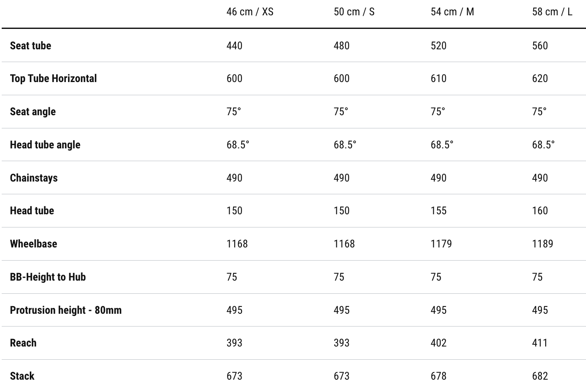Select the Protrusion height - 80mm label

pos(66,310)
